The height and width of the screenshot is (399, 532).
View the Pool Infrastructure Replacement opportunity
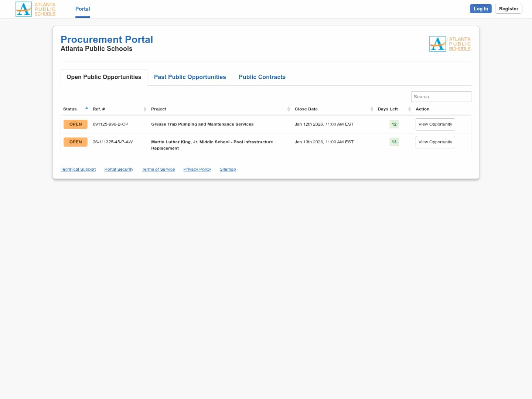coord(435,142)
